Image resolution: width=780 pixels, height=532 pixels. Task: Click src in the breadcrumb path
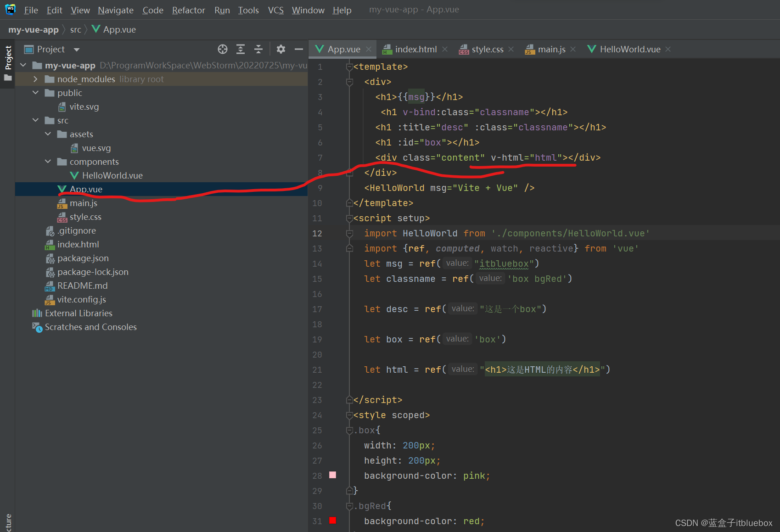click(76, 29)
